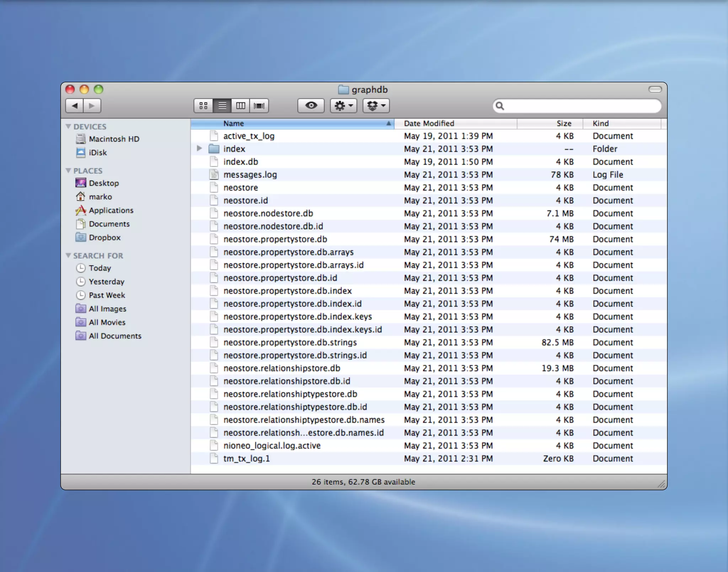This screenshot has height=572, width=728.
Task: Expand the index folder disclosure triangle
Action: tap(199, 148)
